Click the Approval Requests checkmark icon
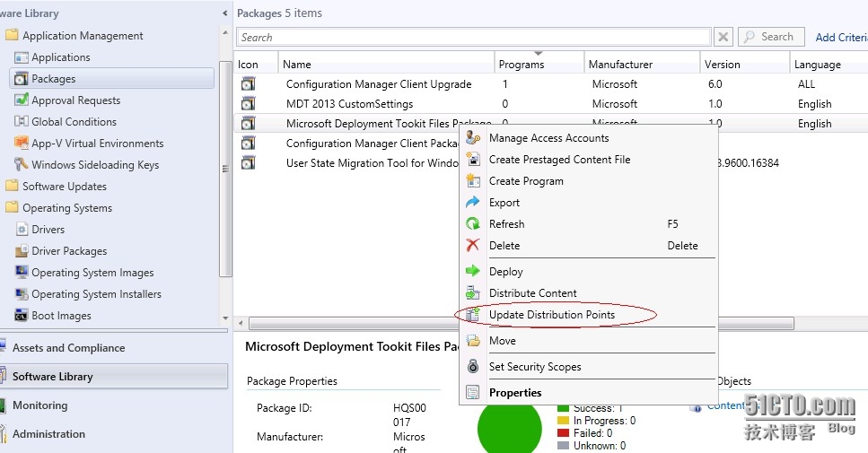 coord(21,100)
